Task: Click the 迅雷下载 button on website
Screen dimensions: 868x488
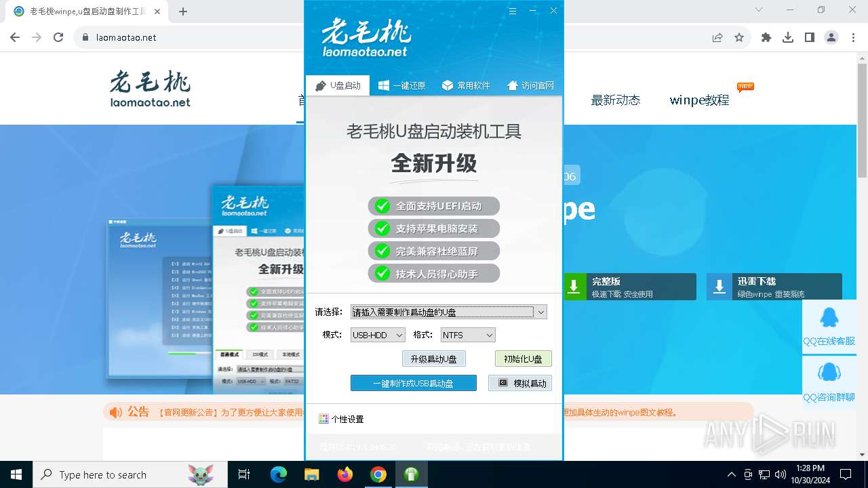Action: click(774, 287)
